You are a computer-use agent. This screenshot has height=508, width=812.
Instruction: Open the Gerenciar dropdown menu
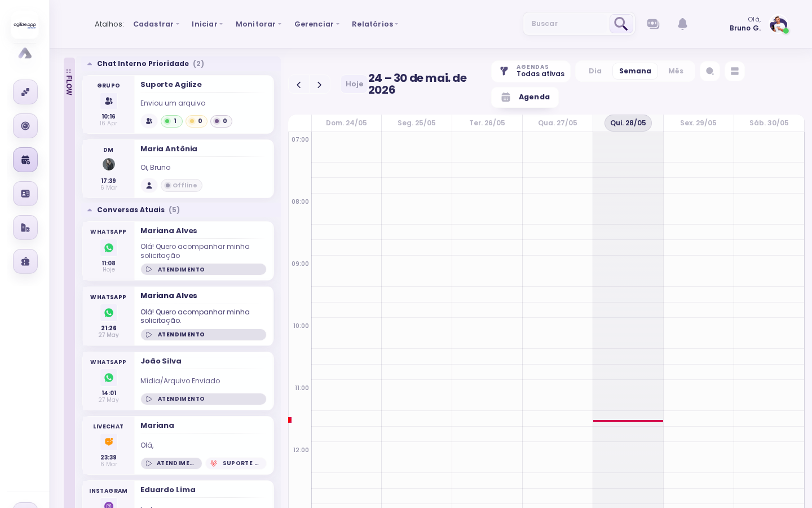pos(317,24)
